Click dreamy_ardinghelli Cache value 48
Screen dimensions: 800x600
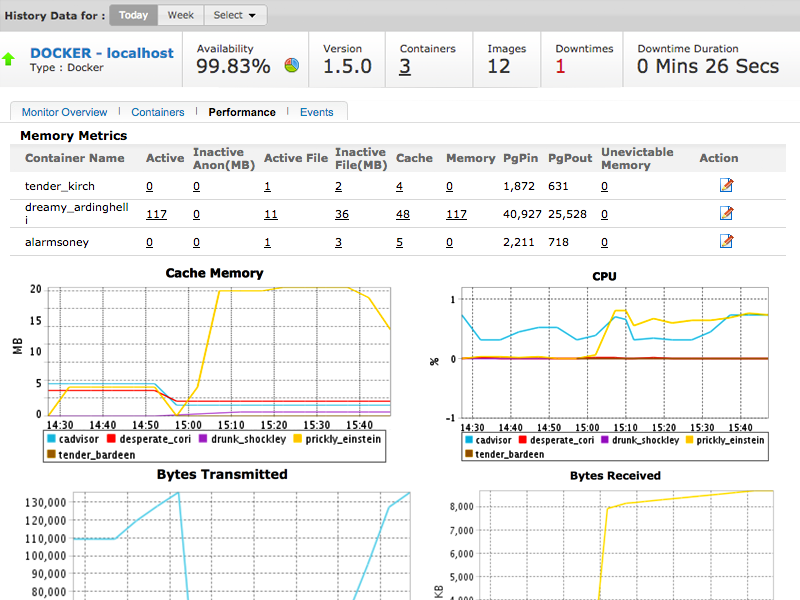click(403, 214)
